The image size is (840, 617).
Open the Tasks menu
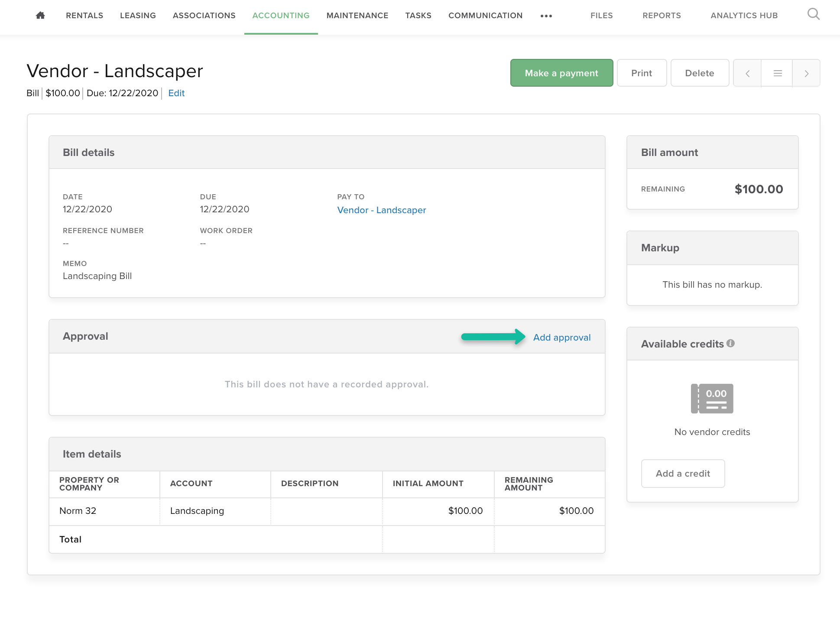click(x=418, y=16)
